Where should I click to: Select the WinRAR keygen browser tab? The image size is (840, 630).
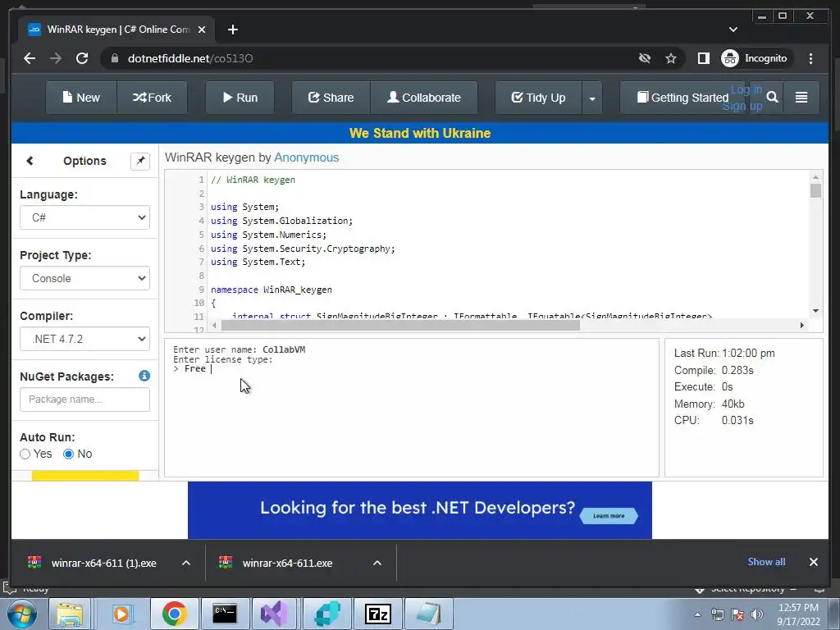coord(117,30)
